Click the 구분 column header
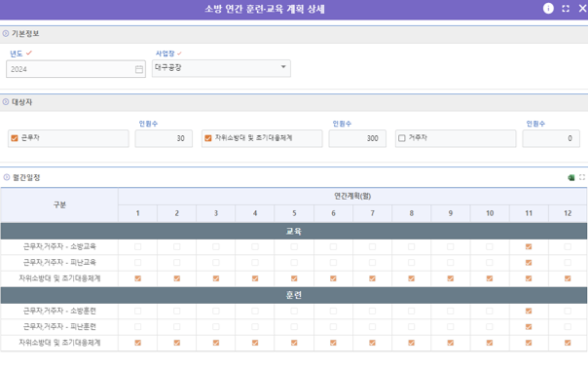The height and width of the screenshot is (368, 588). [59, 204]
